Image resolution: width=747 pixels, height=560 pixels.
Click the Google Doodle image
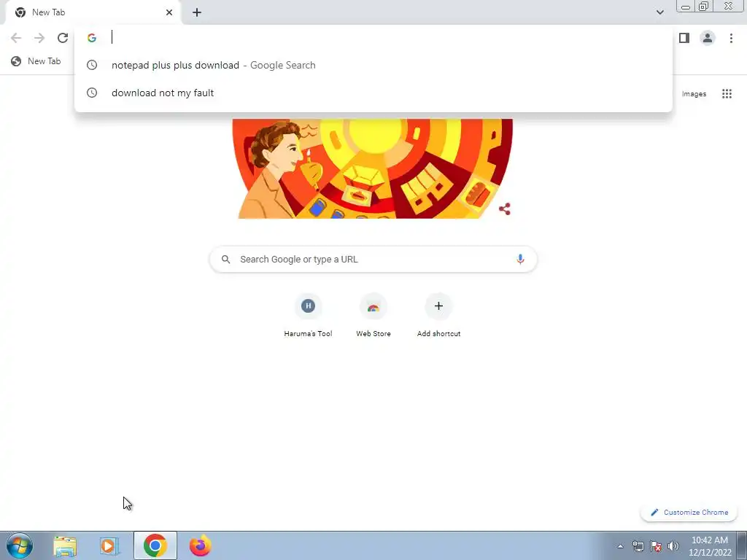point(373,168)
